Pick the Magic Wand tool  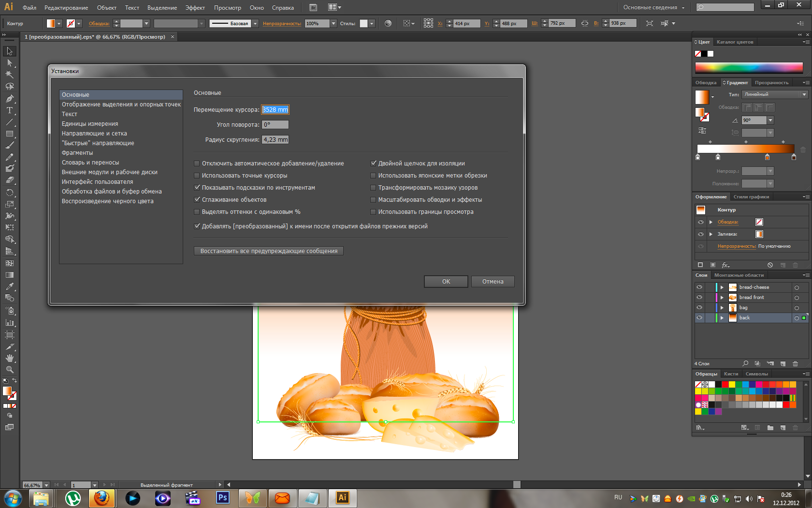pos(9,75)
